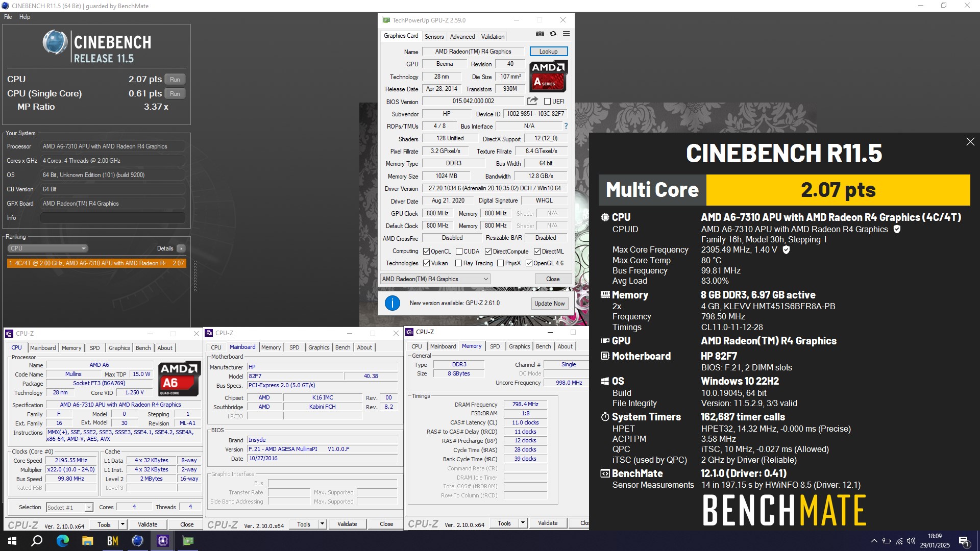This screenshot has height=551, width=980.
Task: Expand Tools dropdown arrow in CPU-Z Memory window
Action: (523, 523)
